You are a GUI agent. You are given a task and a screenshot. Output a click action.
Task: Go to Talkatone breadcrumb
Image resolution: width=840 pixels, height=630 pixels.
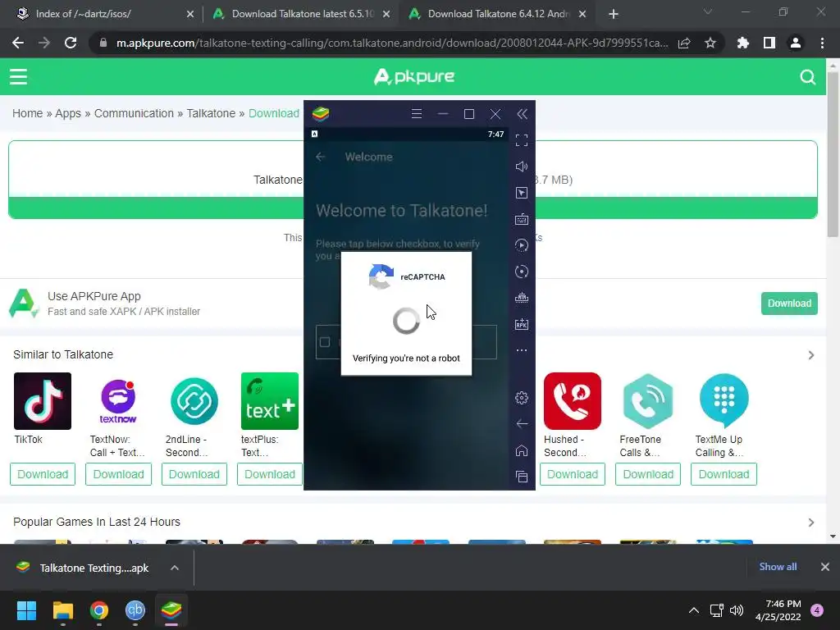point(211,113)
